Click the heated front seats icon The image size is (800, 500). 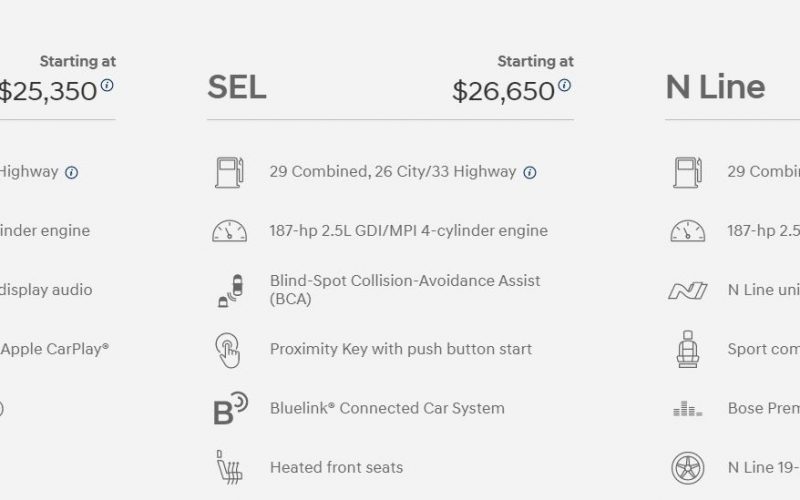tap(229, 467)
